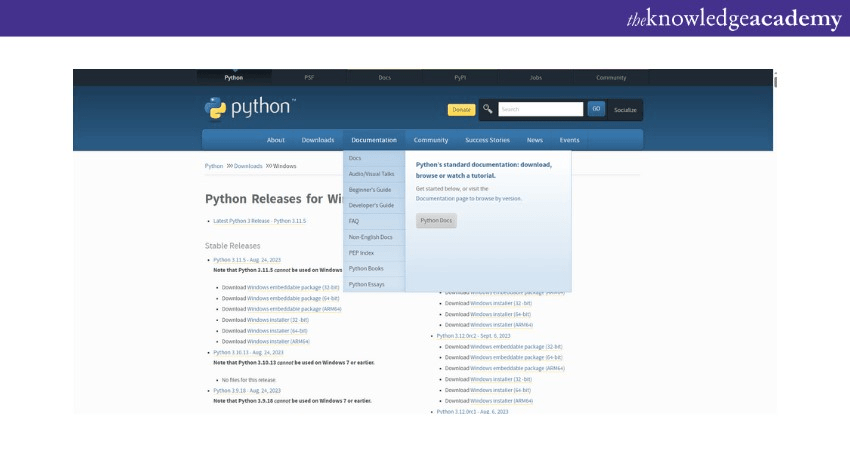
Task: Click into the Search input field
Action: 540,109
